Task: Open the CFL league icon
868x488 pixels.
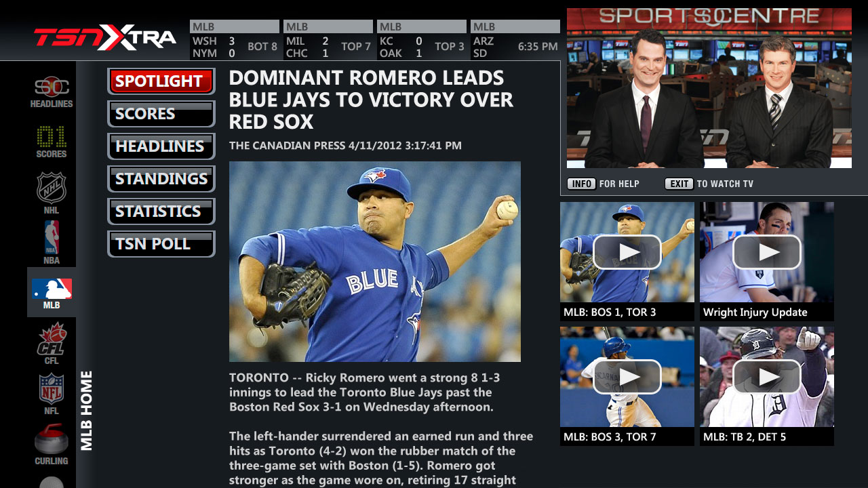Action: coord(52,344)
